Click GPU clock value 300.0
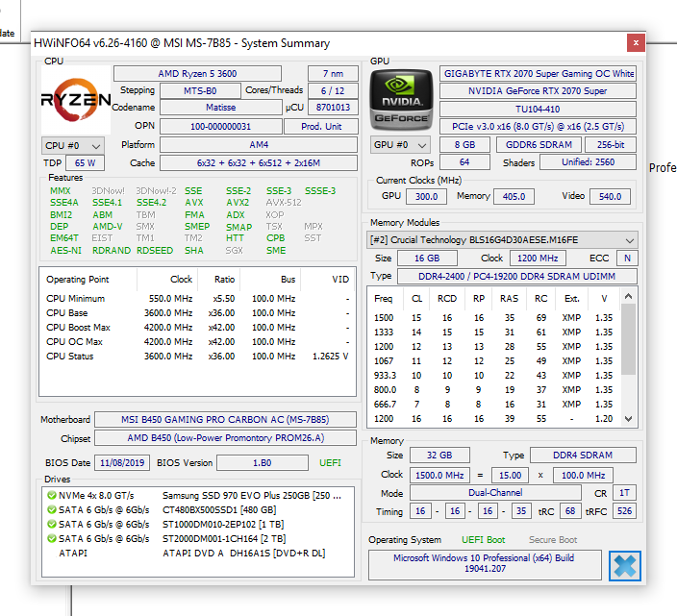This screenshot has height=616, width=677. [426, 196]
